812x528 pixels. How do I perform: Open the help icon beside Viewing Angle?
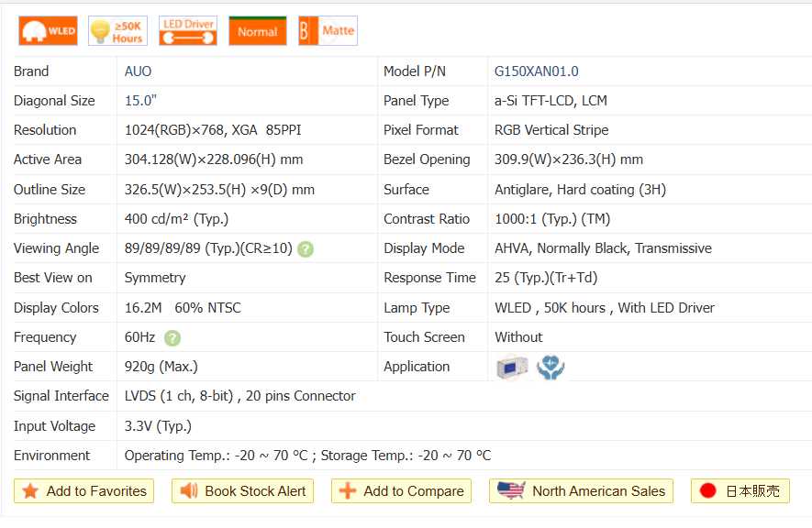pos(306,249)
